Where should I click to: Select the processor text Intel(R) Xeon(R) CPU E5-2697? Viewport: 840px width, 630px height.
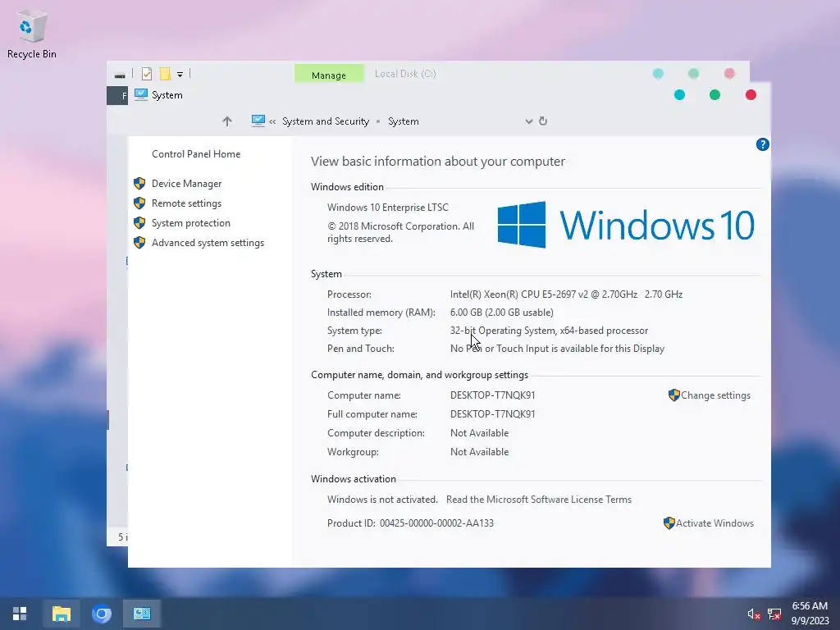566,294
